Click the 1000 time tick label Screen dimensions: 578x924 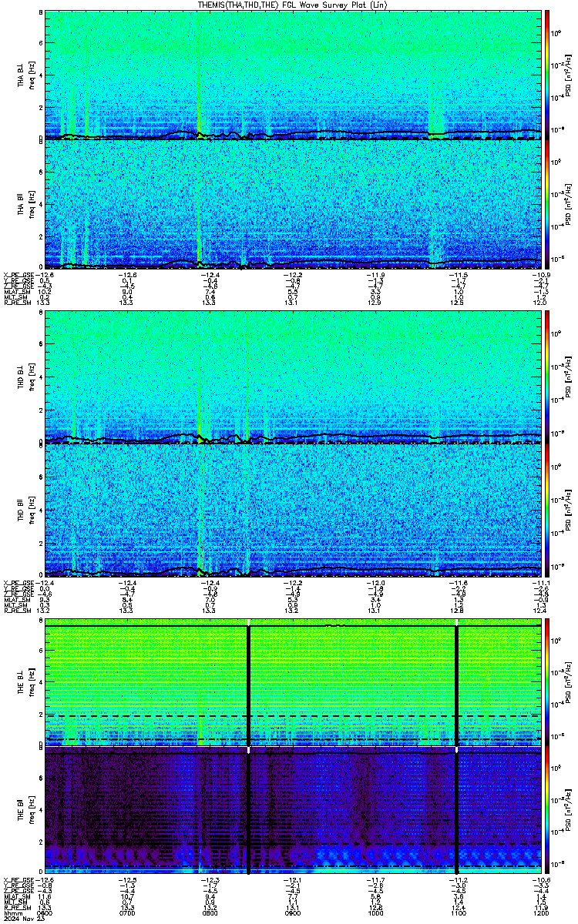(x=377, y=912)
